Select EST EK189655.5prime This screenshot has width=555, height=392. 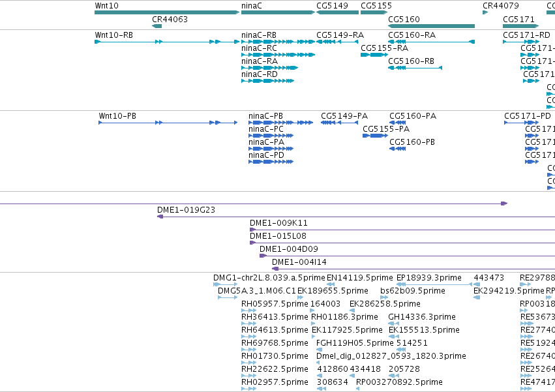pos(301,297)
